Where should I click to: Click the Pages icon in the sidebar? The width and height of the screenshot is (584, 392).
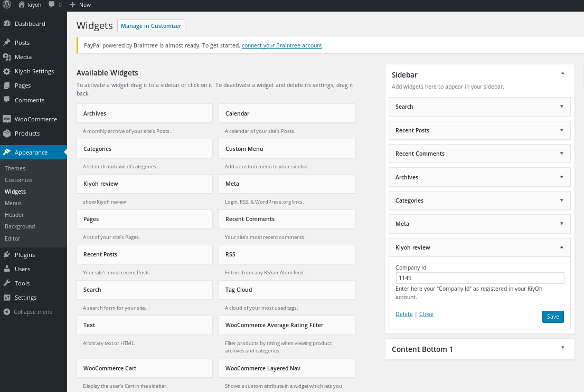7,85
